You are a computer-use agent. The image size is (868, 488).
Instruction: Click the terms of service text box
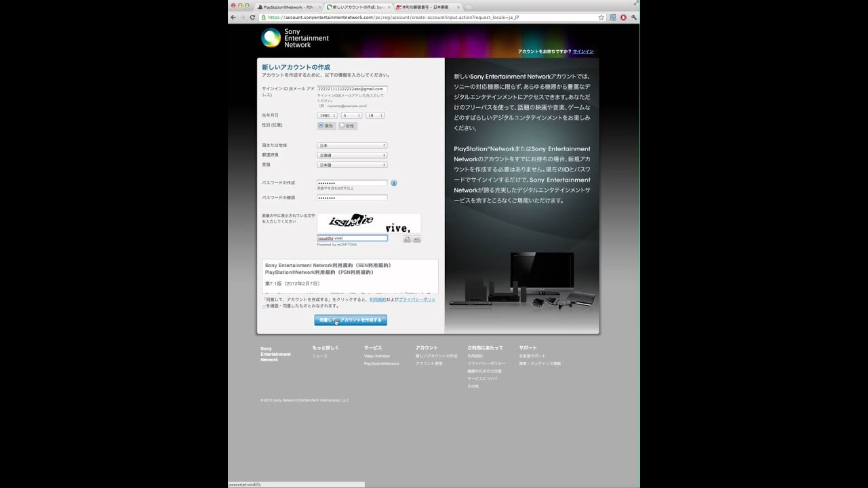[350, 277]
